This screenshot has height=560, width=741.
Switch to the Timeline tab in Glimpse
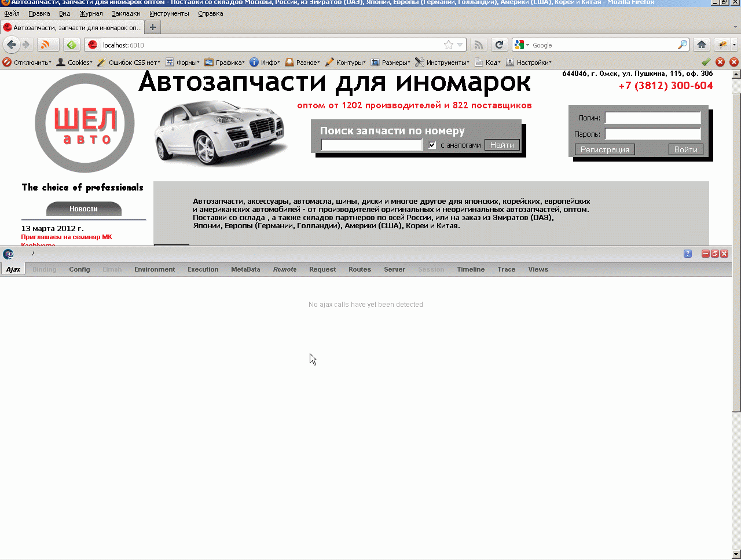471,269
